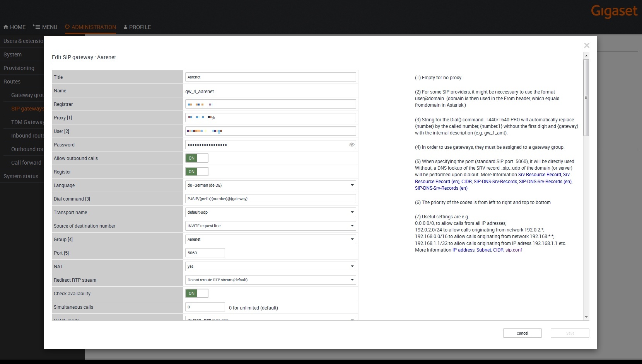
Task: Open System in the sidebar
Action: 12,54
